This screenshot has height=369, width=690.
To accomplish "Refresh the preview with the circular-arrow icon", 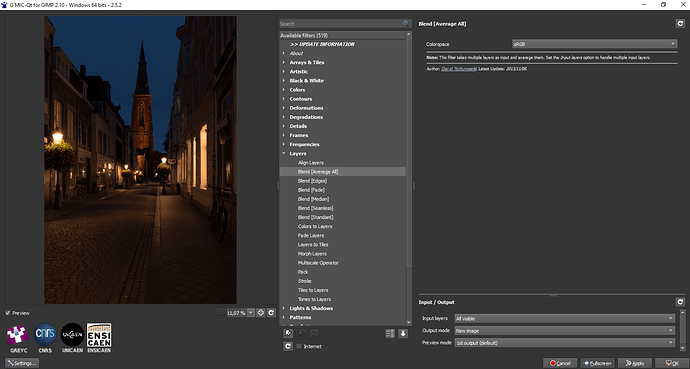I will [x=271, y=313].
